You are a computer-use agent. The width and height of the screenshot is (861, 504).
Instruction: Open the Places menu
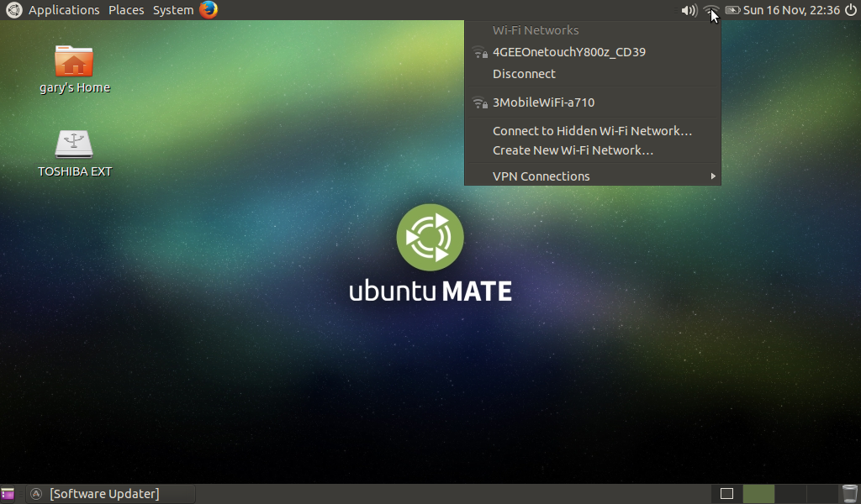[x=126, y=10]
